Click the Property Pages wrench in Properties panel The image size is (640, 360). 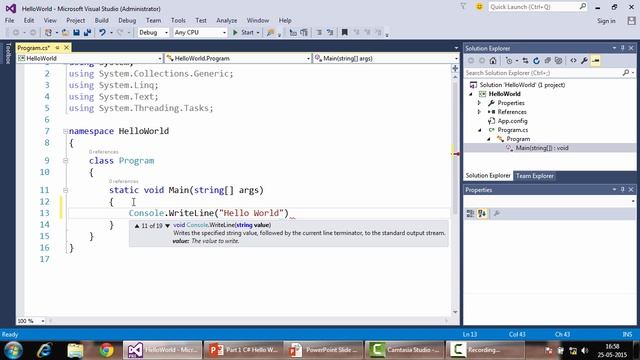[497, 213]
